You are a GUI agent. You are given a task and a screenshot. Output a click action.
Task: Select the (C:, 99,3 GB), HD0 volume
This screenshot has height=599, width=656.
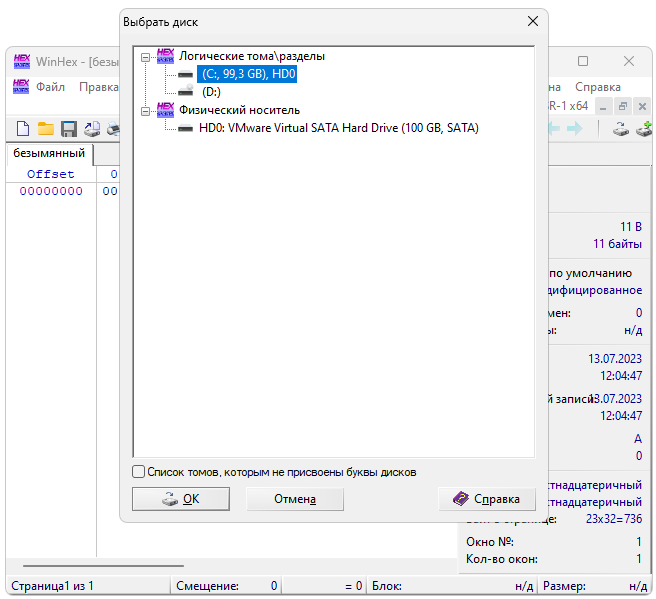247,74
